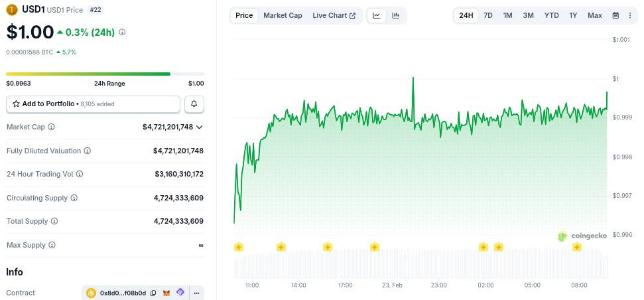Click the first yellow event marker on chart
This screenshot has height=300, width=644.
coord(239,247)
